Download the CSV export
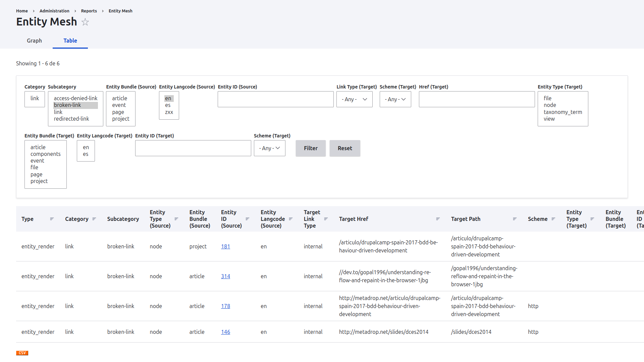This screenshot has width=644, height=362. 22,353
